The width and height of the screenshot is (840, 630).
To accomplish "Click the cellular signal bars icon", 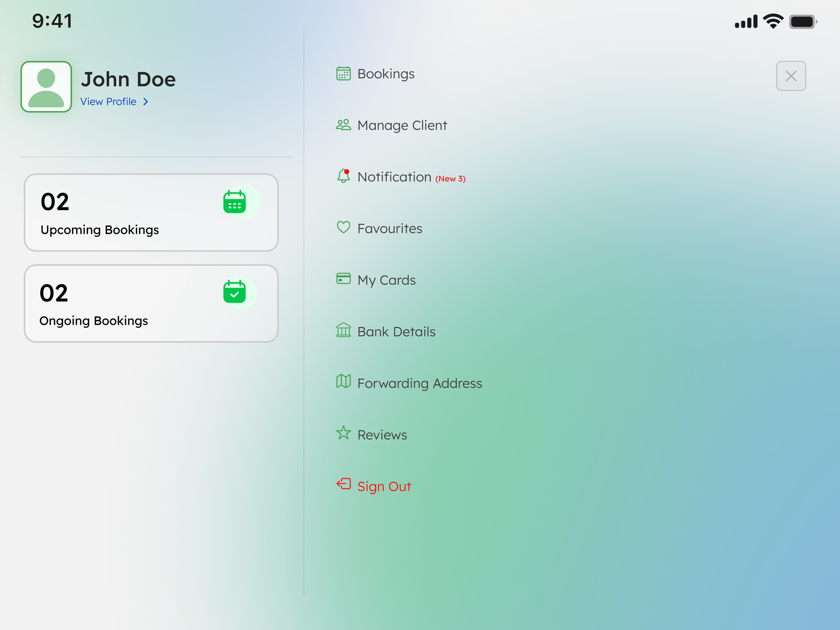I will pyautogui.click(x=746, y=22).
